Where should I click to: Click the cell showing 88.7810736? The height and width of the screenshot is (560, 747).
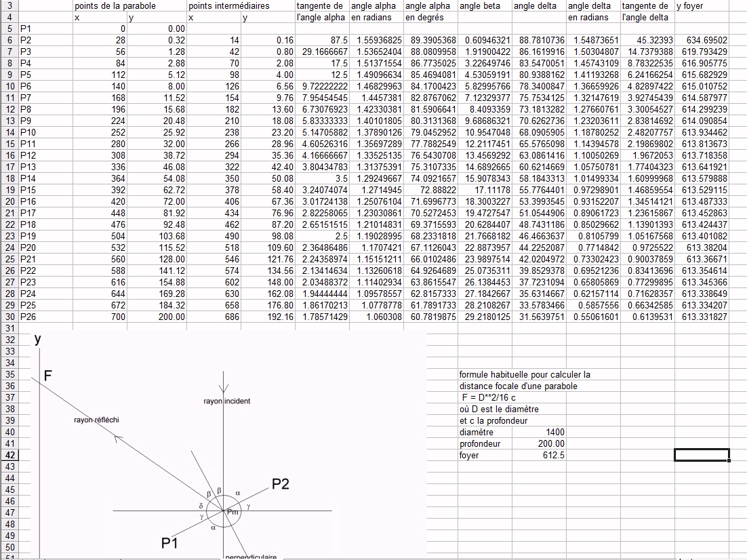(540, 41)
